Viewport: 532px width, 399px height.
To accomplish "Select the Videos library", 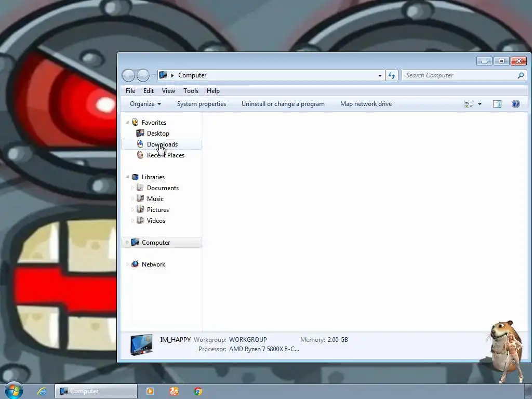I will pyautogui.click(x=156, y=220).
